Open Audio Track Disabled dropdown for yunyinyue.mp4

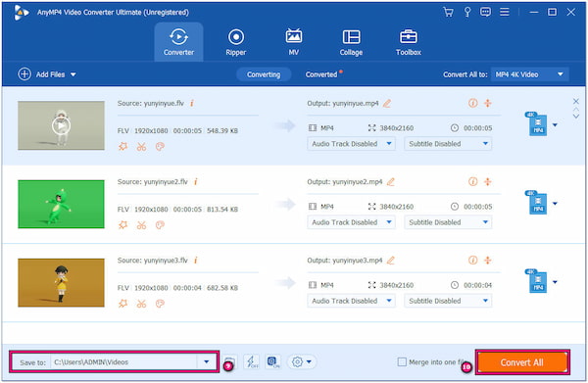coord(352,144)
